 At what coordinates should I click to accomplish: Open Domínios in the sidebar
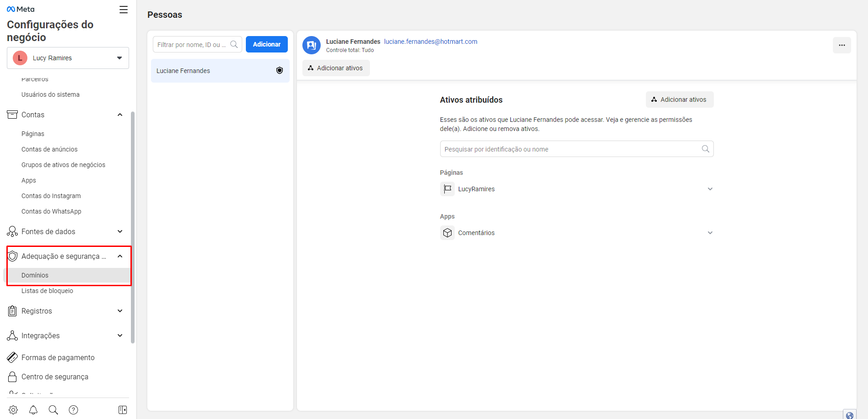click(68, 275)
